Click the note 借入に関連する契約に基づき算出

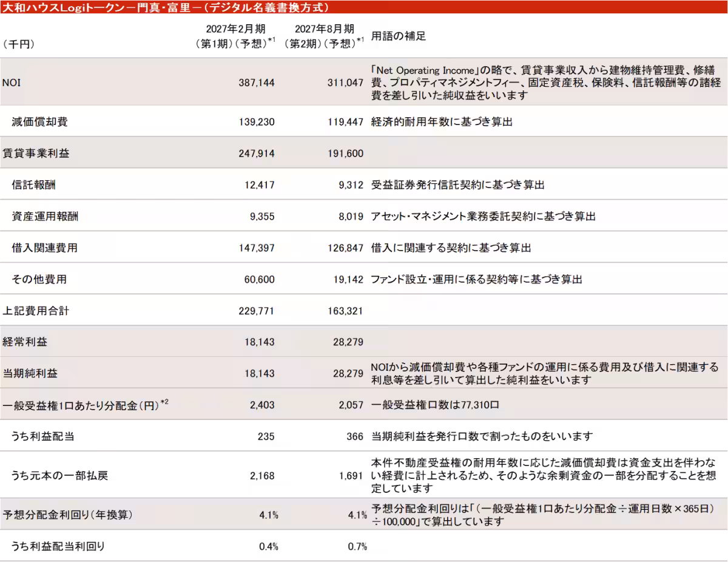[x=451, y=248]
